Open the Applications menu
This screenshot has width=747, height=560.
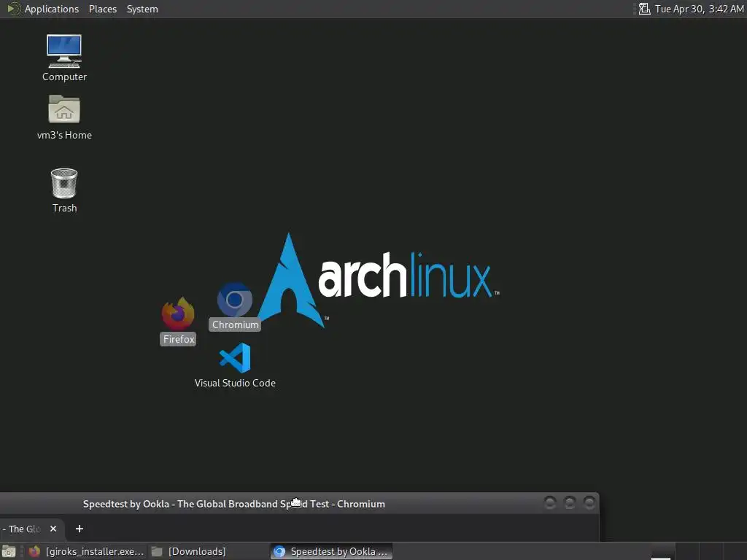point(52,9)
